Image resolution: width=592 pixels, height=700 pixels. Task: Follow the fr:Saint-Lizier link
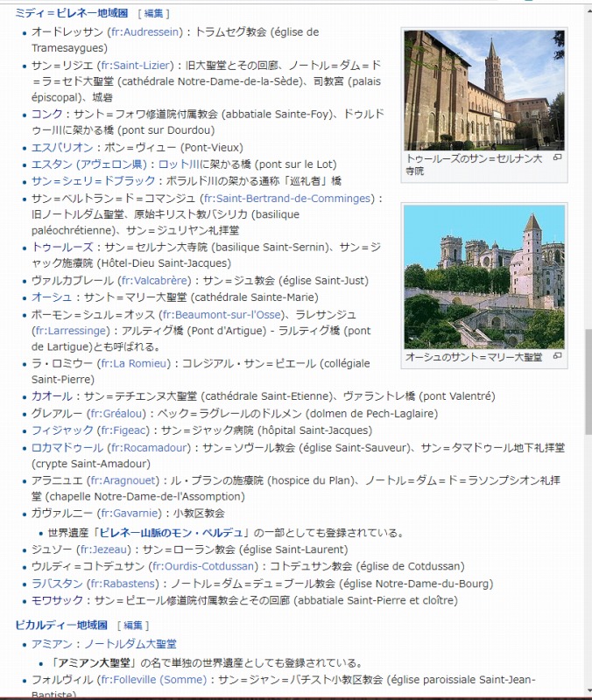tap(136, 65)
